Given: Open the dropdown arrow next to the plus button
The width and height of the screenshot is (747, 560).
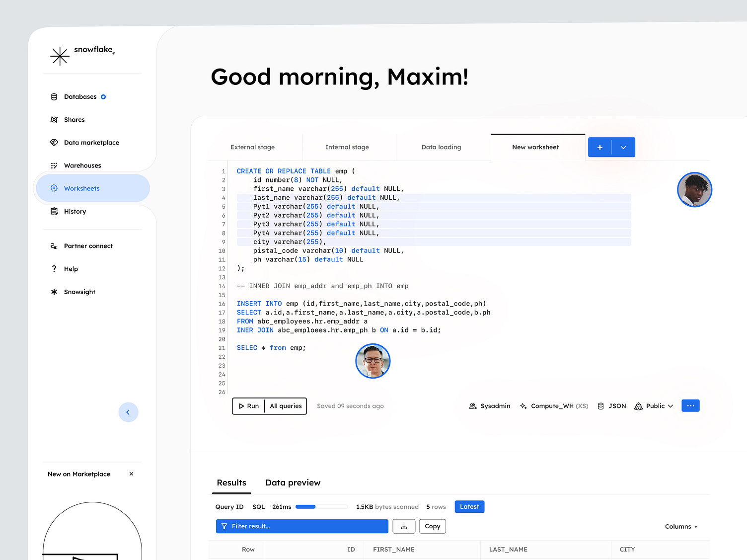Looking at the screenshot, I should tap(623, 147).
